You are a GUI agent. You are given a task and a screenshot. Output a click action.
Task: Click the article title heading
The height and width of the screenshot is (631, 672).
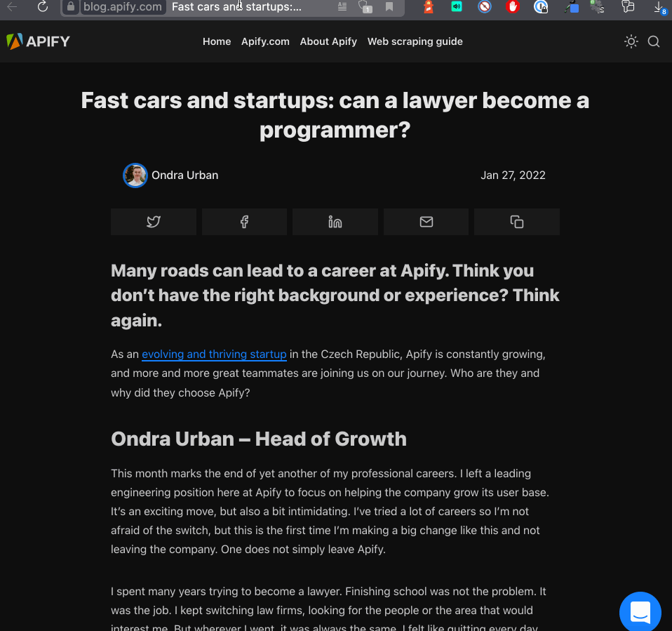(x=335, y=115)
